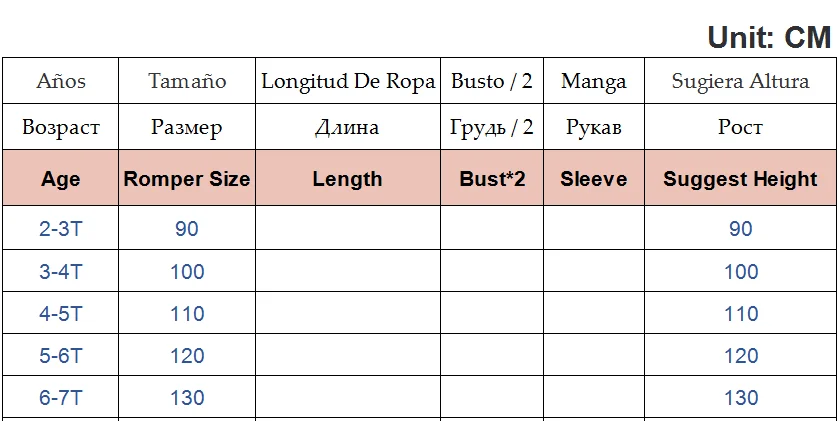Click the "Unit: CM" title text

pos(768,37)
